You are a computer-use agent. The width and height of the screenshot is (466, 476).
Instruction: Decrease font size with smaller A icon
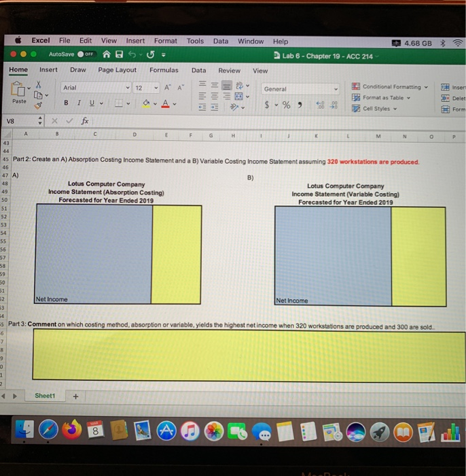coord(181,88)
